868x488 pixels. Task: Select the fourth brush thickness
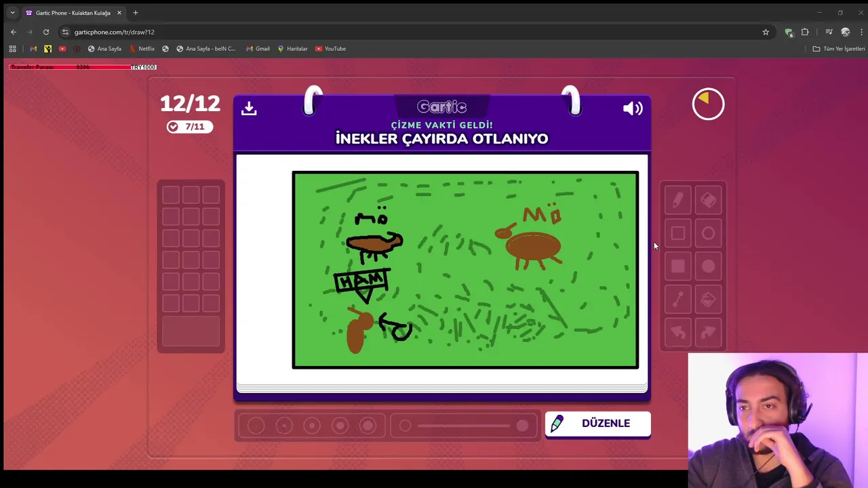[x=340, y=426]
